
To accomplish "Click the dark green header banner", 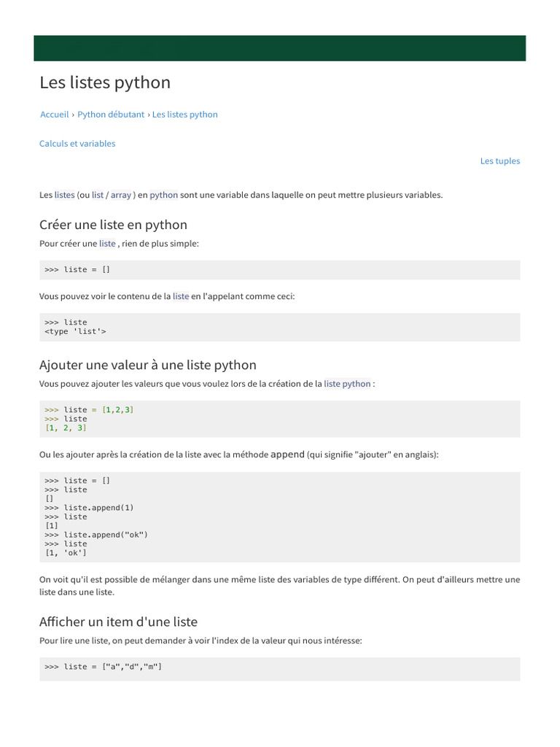I will pyautogui.click(x=279, y=48).
